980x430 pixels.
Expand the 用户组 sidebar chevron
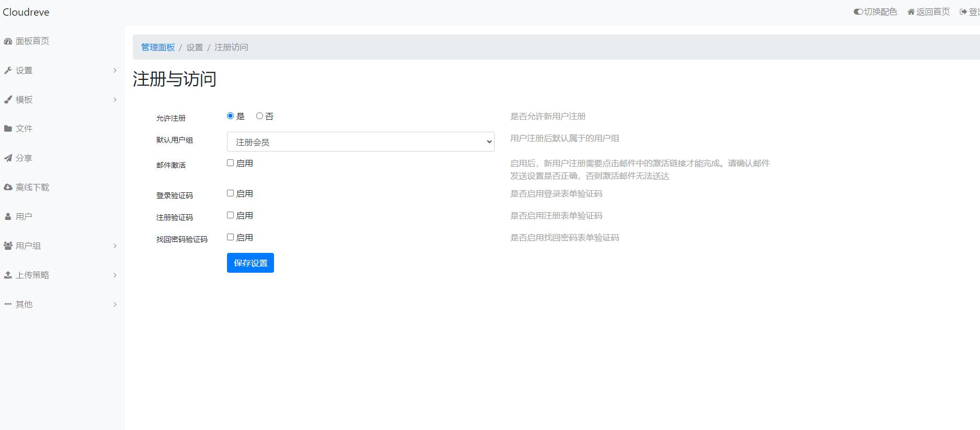[115, 246]
